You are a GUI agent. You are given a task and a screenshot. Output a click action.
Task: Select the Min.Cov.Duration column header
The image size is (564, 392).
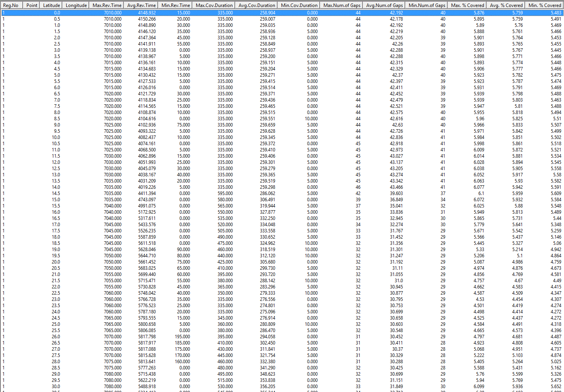[x=299, y=5]
